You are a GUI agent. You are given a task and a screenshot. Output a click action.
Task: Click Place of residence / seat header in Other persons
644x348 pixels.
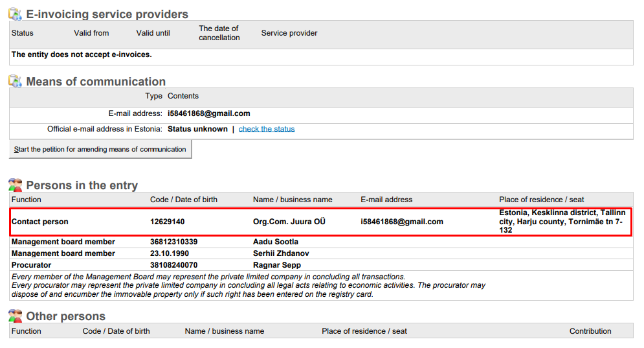click(x=364, y=331)
